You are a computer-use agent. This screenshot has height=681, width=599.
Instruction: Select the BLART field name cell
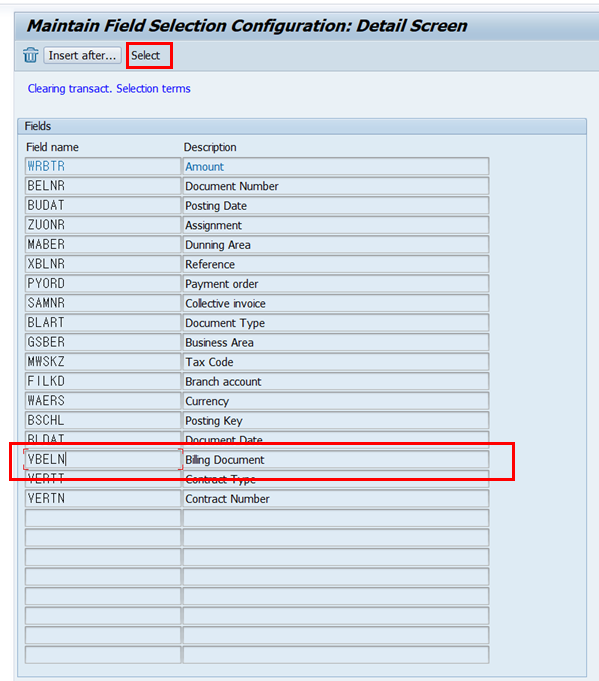click(x=103, y=323)
